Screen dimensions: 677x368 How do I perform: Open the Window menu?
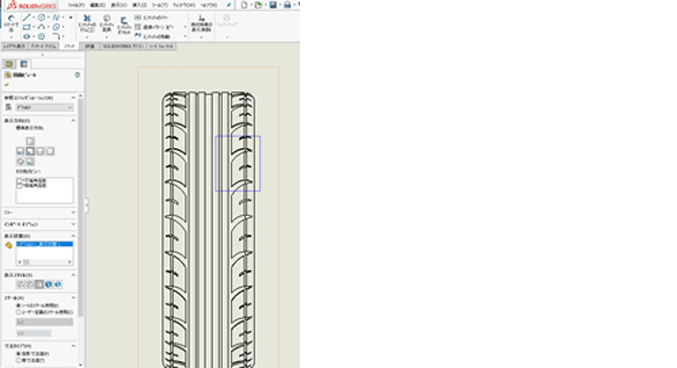[184, 5]
